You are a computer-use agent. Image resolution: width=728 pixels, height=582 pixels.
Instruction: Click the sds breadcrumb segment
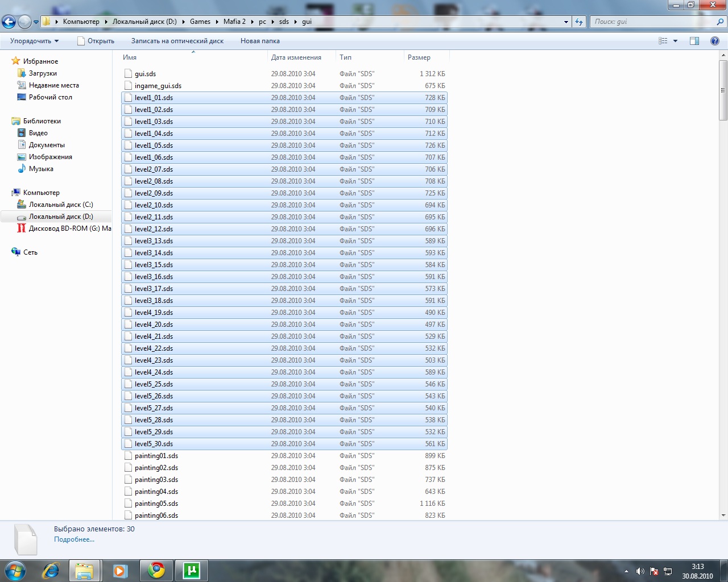284,22
